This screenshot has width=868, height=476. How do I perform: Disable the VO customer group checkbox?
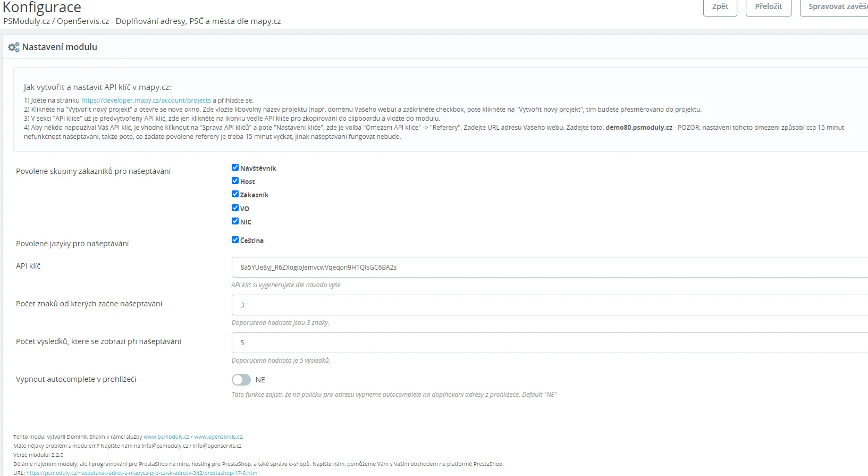[235, 208]
